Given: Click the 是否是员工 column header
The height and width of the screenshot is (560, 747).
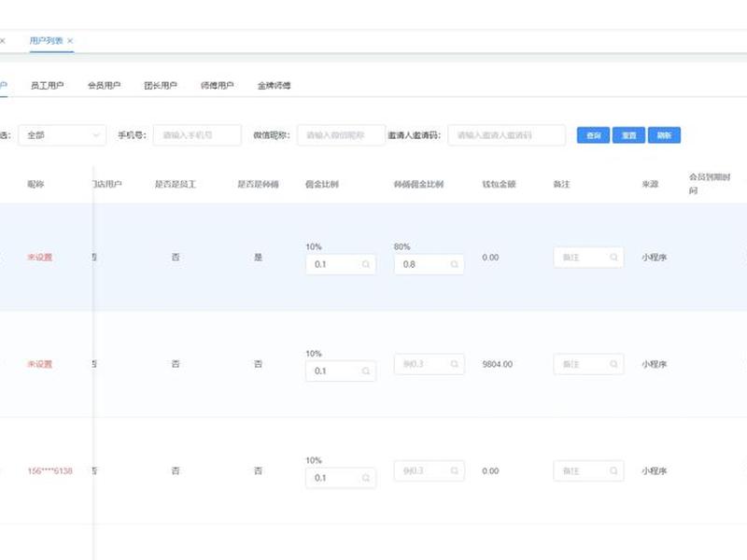Looking at the screenshot, I should coord(176,184).
